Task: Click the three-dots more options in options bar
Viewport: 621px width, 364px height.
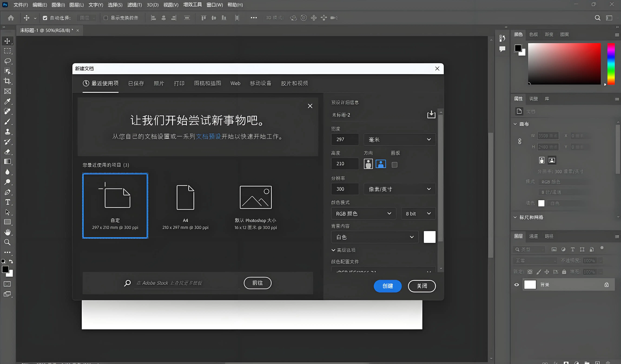Action: point(254,18)
